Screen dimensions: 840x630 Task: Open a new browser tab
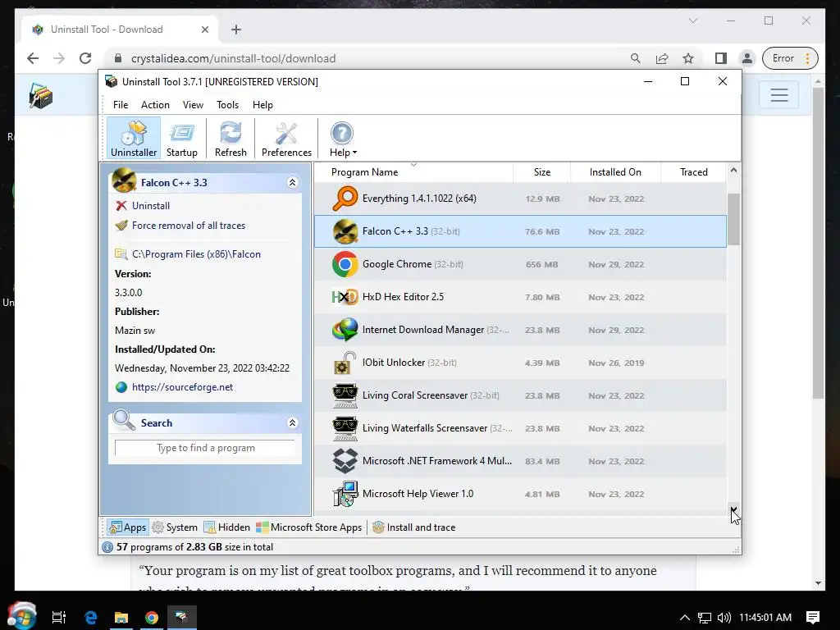(236, 30)
